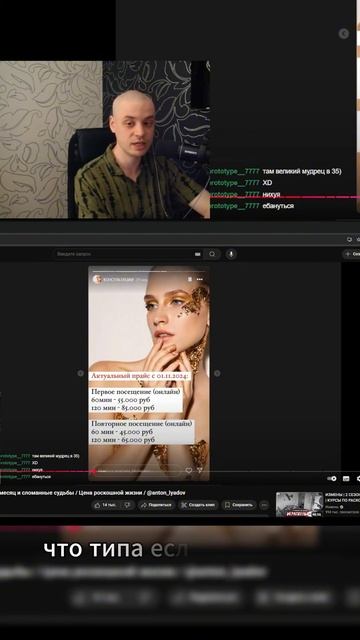Screen dimensions: 360x640
Task: Click the heading "Актуальный прайс с 01.11.2024:"
Action: 140,376
